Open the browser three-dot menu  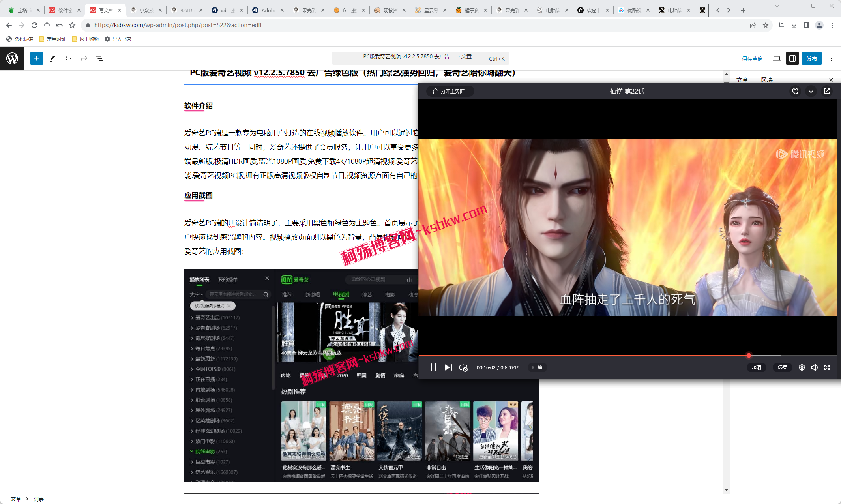832,25
